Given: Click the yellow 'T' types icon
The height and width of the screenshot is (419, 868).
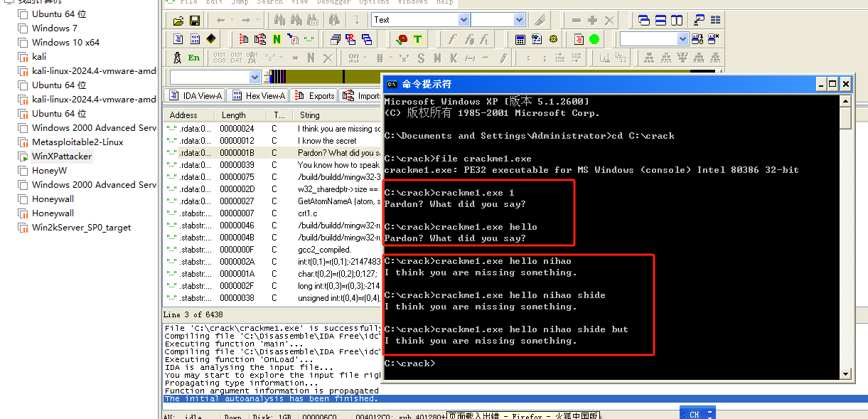Looking at the screenshot, I should tap(417, 39).
